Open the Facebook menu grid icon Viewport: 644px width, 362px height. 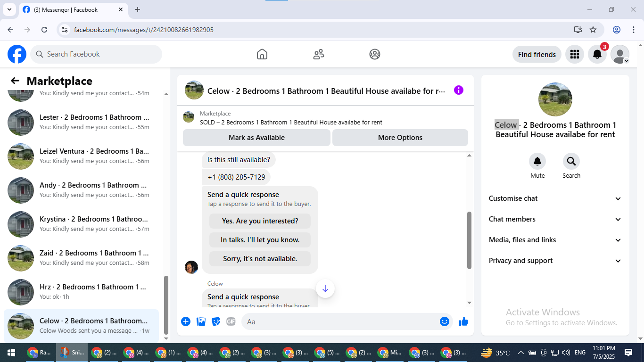[x=574, y=54]
